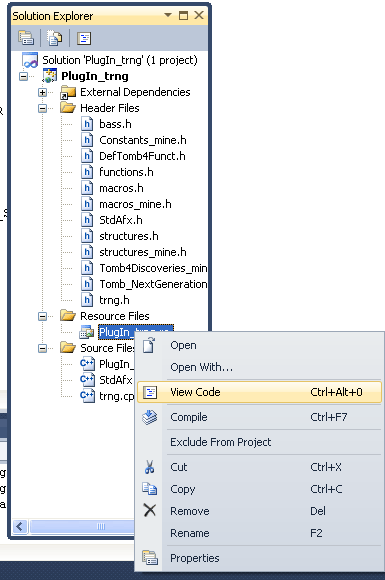The image size is (385, 580).
Task: Collapse the Source Files folder
Action: click(x=43, y=348)
